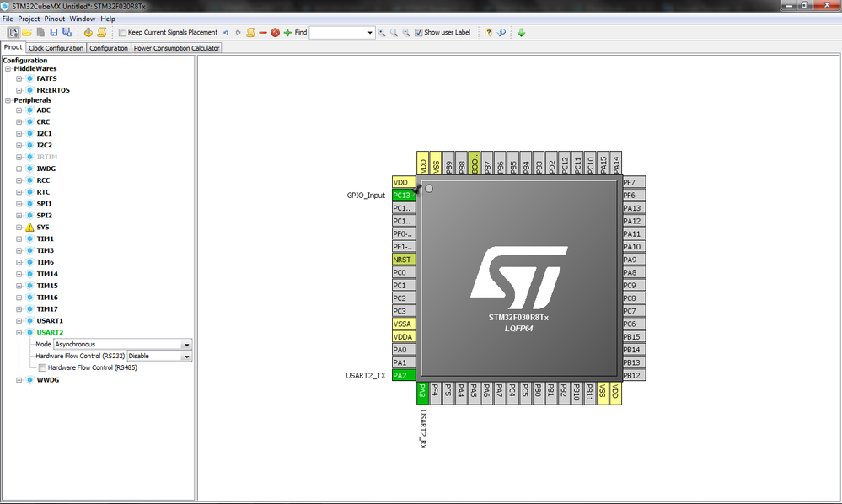Expand the FREERTOS middleware node
This screenshot has width=842, height=504.
[19, 90]
